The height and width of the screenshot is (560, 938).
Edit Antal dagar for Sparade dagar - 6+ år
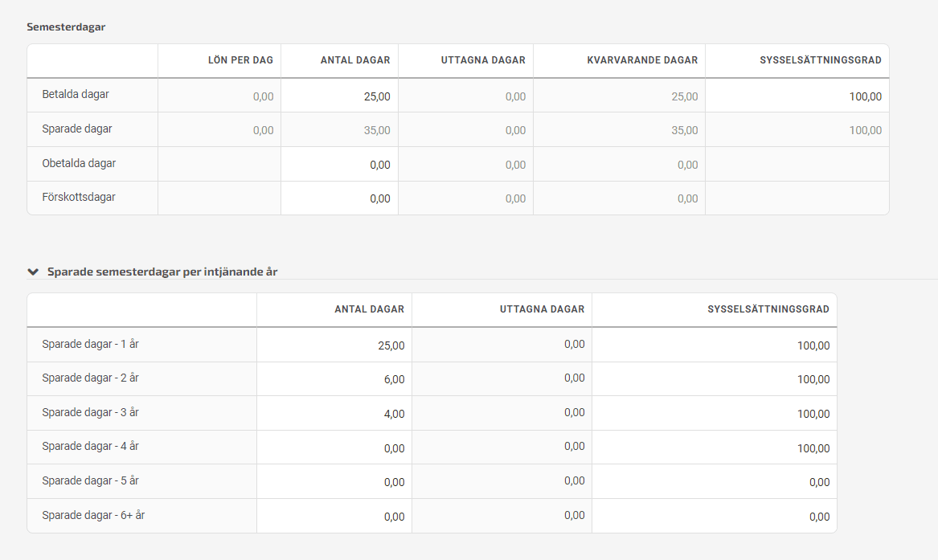(334, 517)
